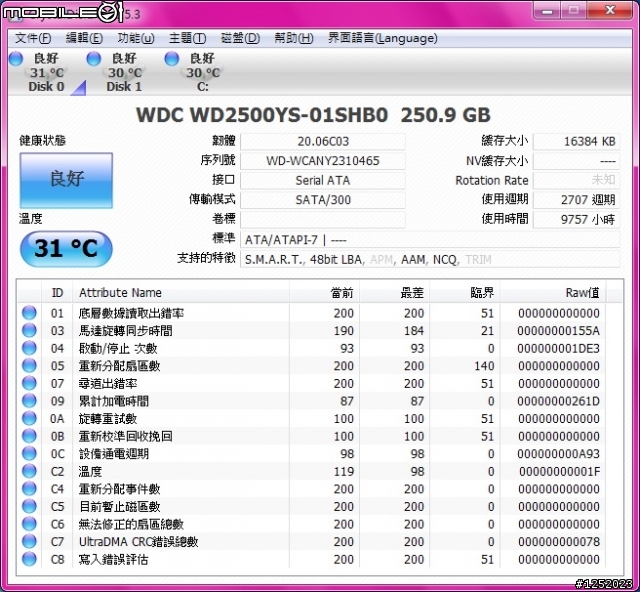This screenshot has width=640, height=592.
Task: Select the 累計加電時間 attribute name
Action: tap(113, 401)
